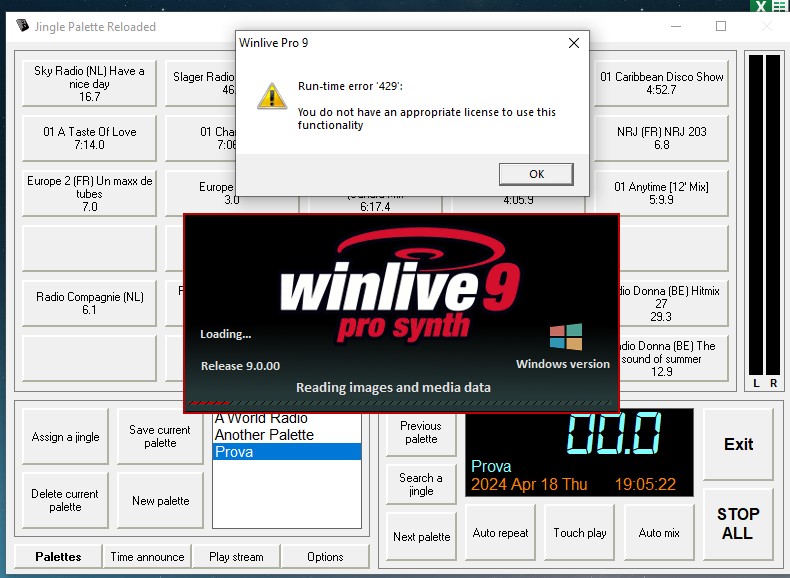Play the 01 Caribbean Disco Show jingle
Viewport: 790px width, 578px height.
[x=661, y=83]
